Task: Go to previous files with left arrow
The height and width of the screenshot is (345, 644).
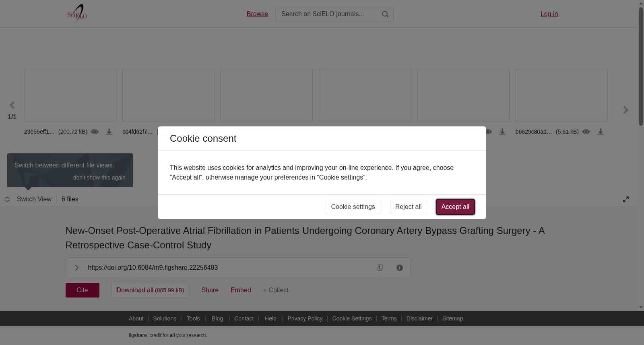Action: click(12, 105)
